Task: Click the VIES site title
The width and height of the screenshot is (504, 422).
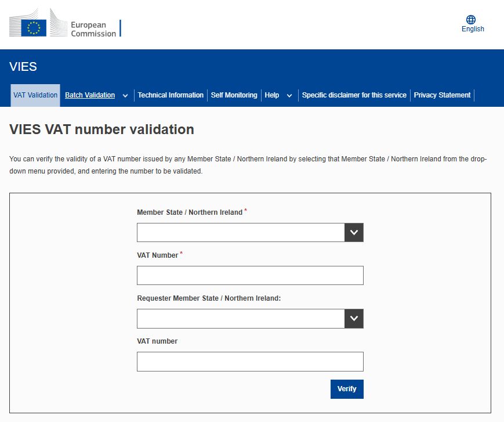Action: [23, 67]
